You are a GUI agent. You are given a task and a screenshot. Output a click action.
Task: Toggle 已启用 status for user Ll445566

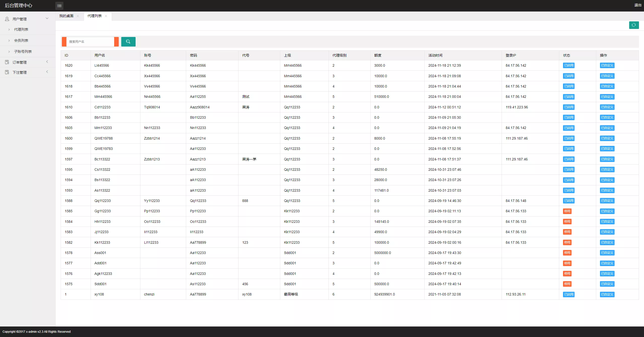[569, 65]
